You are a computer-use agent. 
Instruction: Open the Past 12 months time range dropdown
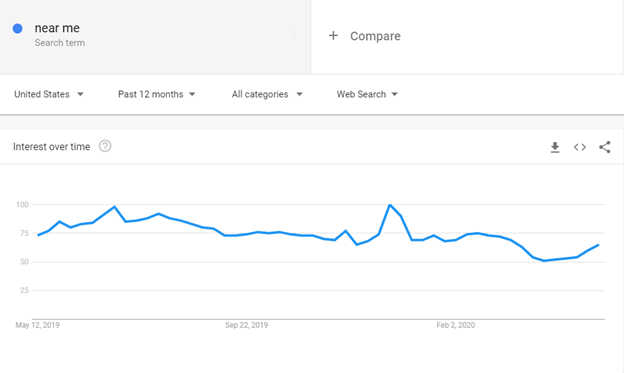tap(156, 94)
